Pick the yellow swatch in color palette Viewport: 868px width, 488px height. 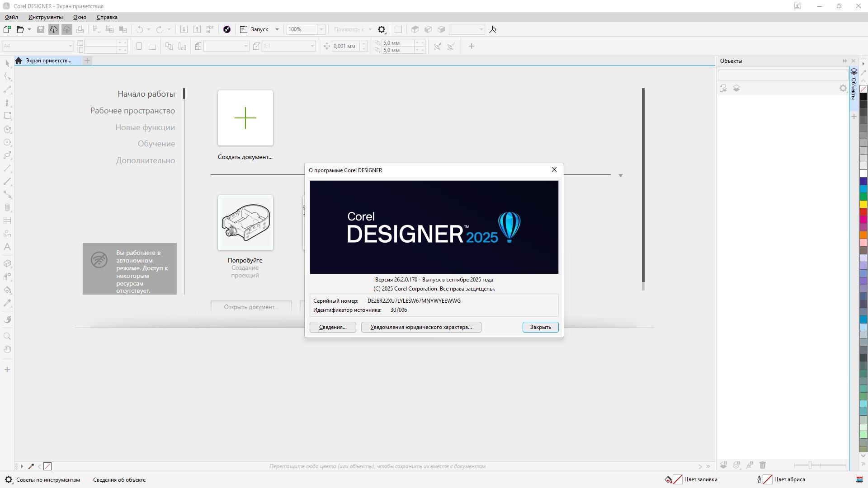[863, 204]
